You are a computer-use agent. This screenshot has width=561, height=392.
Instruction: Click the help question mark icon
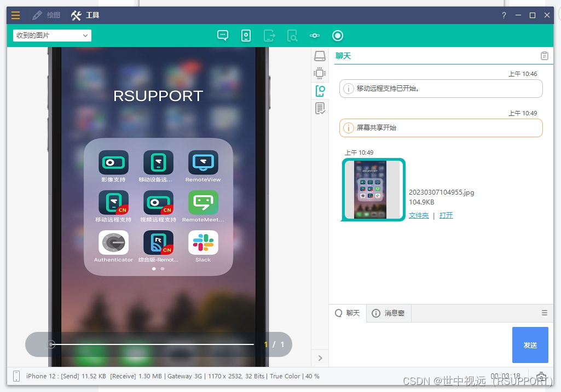504,15
